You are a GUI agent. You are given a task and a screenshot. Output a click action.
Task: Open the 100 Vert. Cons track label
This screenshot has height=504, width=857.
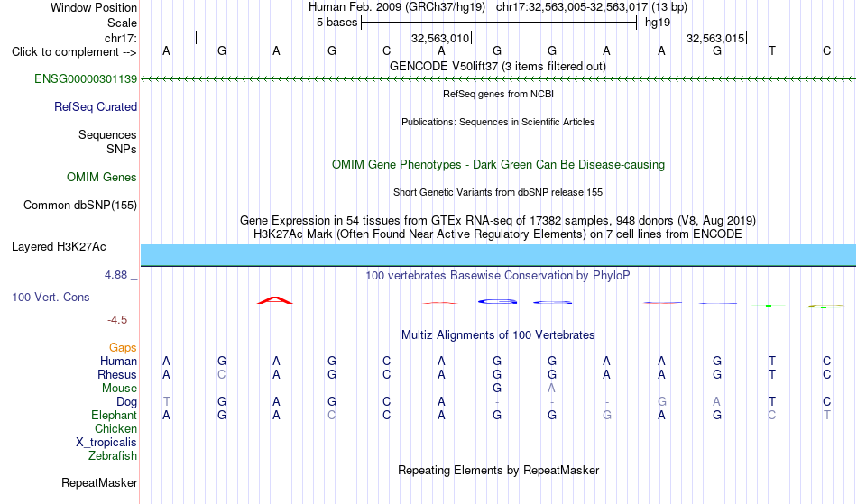point(51,297)
